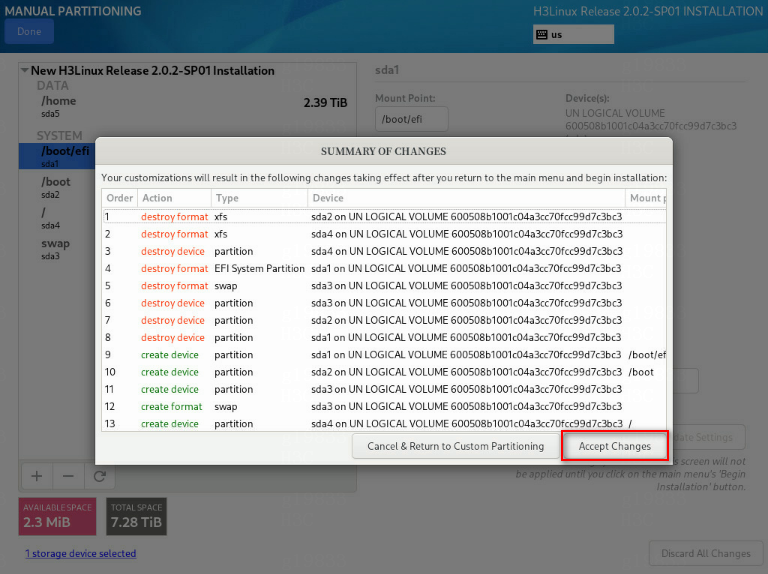
Task: Click the TOTAL SPACE 7.28 TiB box
Action: point(137,517)
